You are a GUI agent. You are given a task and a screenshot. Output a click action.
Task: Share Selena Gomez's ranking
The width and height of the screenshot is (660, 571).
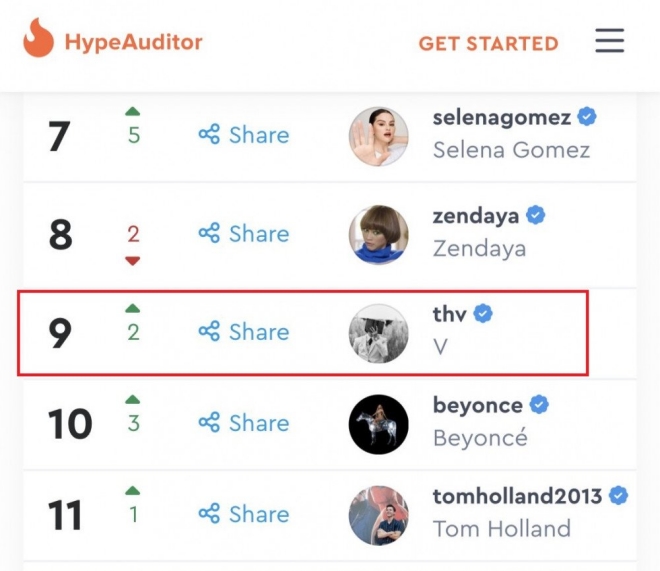pyautogui.click(x=243, y=135)
